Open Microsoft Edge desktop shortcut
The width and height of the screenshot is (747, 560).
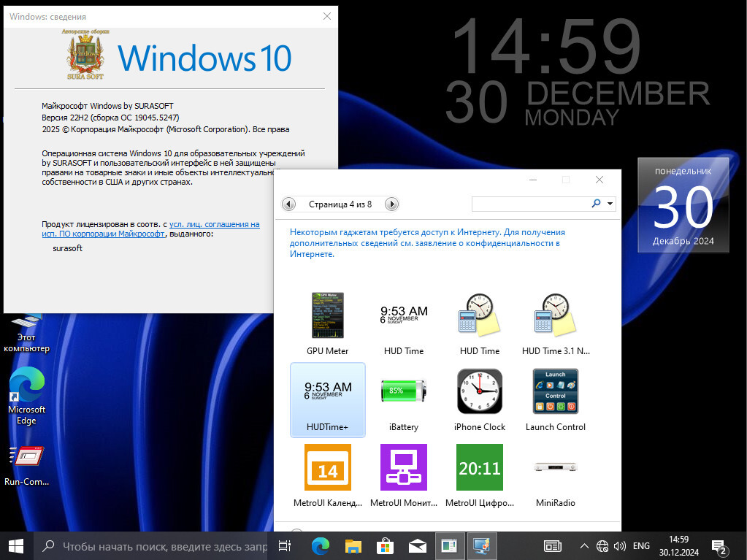coord(26,396)
